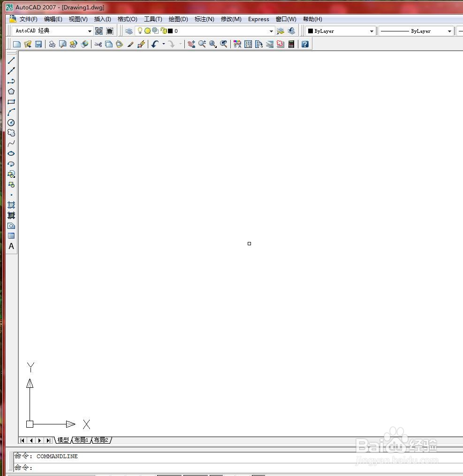This screenshot has height=476, width=463.
Task: Select the Hatch tool
Action: pyautogui.click(x=11, y=205)
